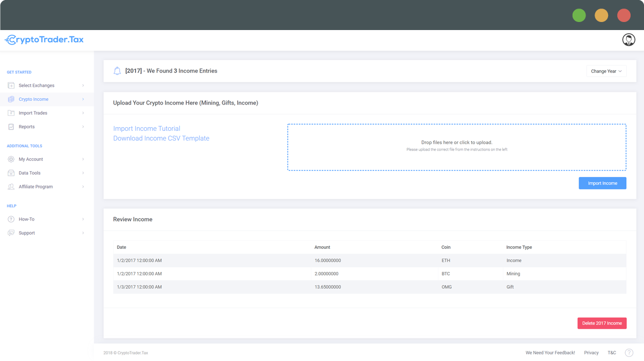Click the Select Exchanges sidebar icon
The width and height of the screenshot is (644, 361).
pyautogui.click(x=11, y=85)
